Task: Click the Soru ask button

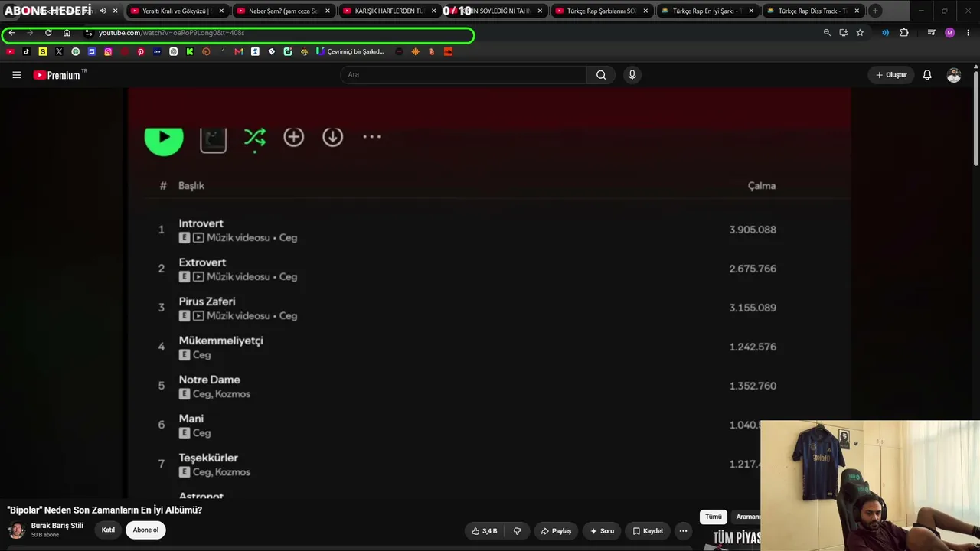Action: click(602, 531)
